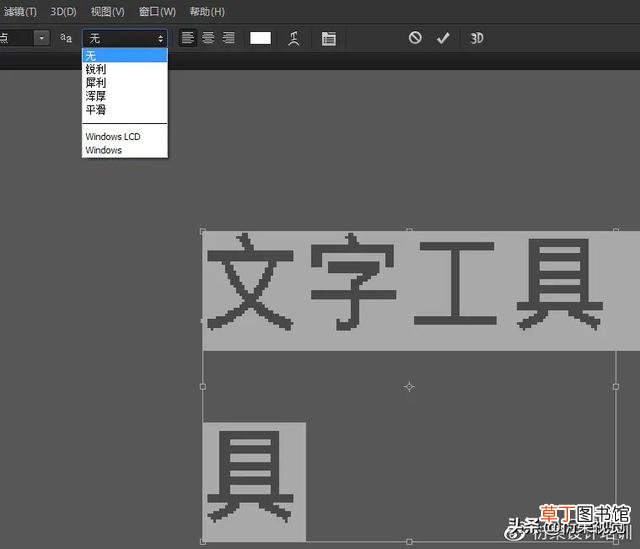Image resolution: width=640 pixels, height=549 pixels.
Task: Open the 视图(V) menu
Action: click(x=107, y=11)
